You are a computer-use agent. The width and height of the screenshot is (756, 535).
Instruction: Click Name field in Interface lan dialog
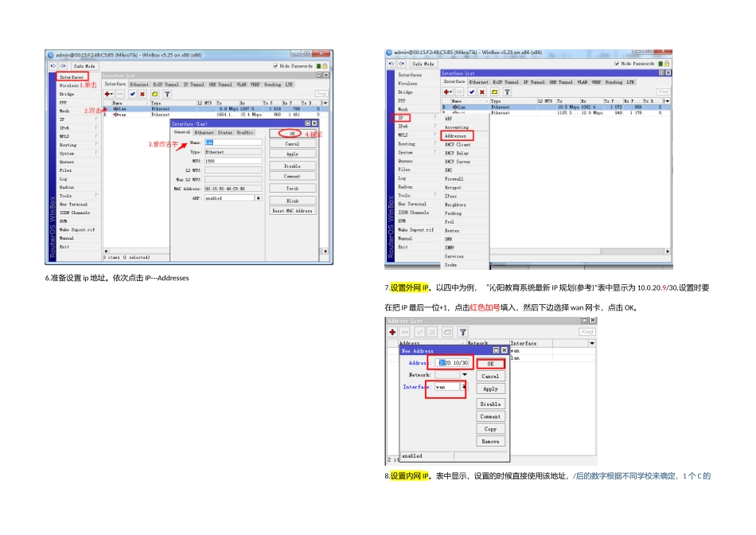(233, 143)
